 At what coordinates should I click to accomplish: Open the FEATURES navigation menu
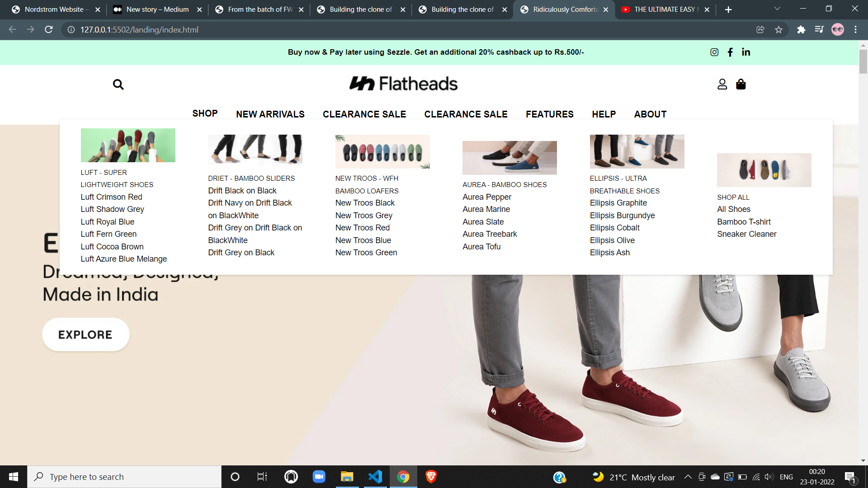coord(549,114)
